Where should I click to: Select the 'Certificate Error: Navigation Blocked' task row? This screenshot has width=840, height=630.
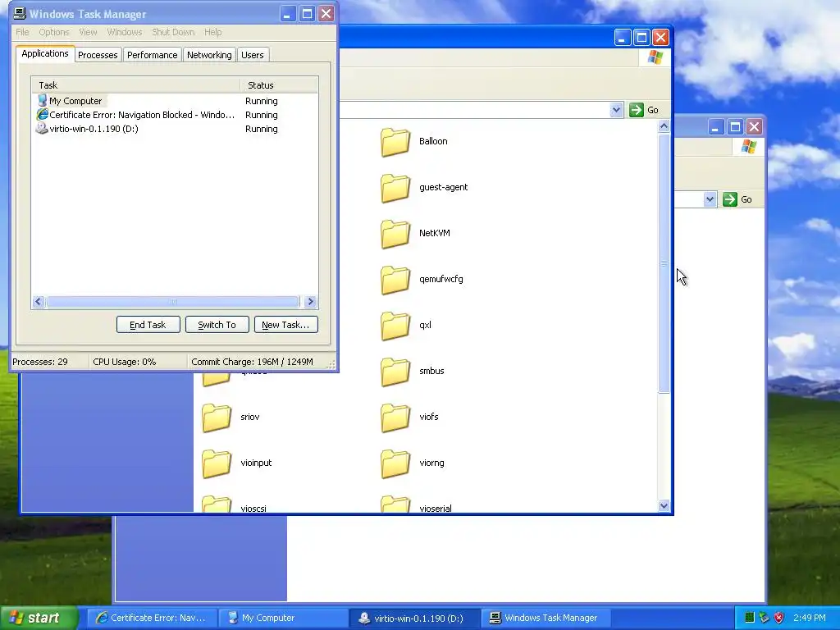tap(174, 115)
